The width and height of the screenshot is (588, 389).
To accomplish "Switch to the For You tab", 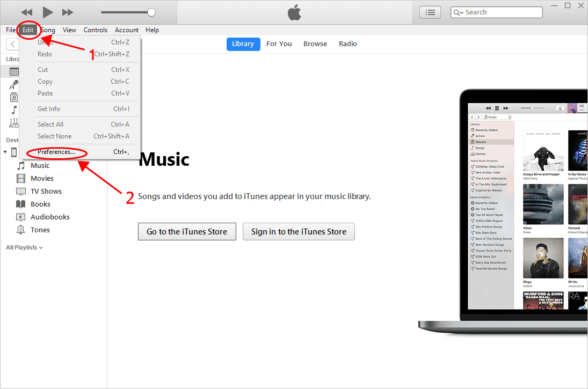I will pos(279,44).
